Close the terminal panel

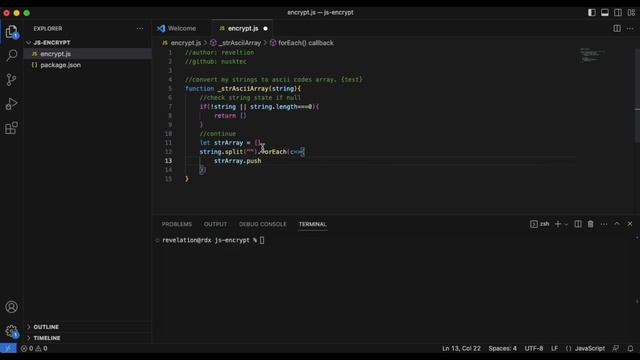630,224
